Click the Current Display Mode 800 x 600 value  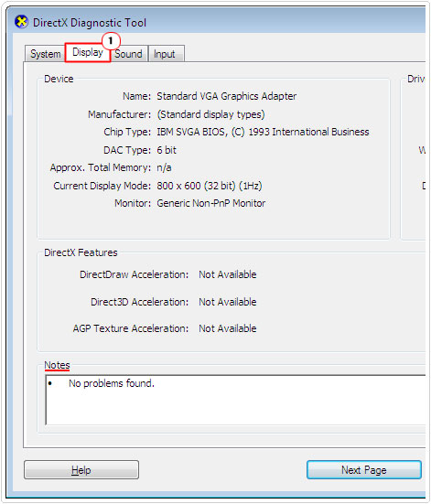point(210,186)
